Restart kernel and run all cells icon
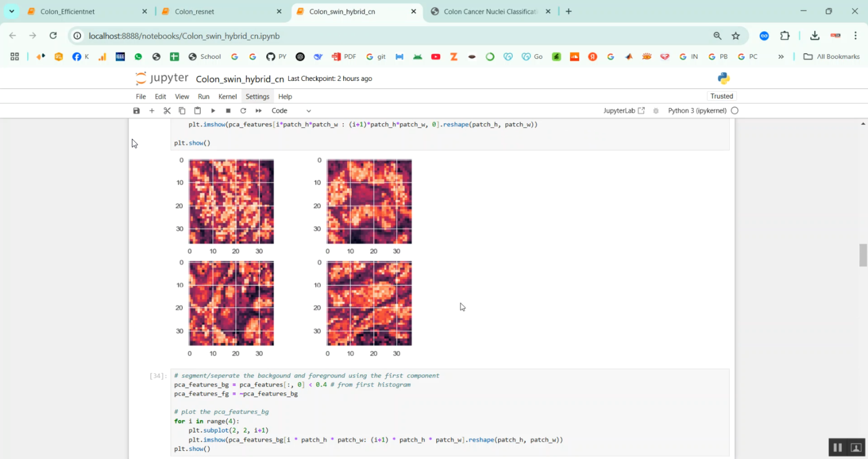This screenshot has height=459, width=868. pos(259,110)
